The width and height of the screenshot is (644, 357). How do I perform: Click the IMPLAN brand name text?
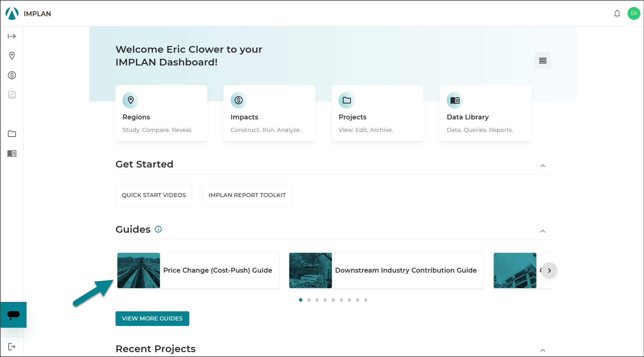point(37,14)
